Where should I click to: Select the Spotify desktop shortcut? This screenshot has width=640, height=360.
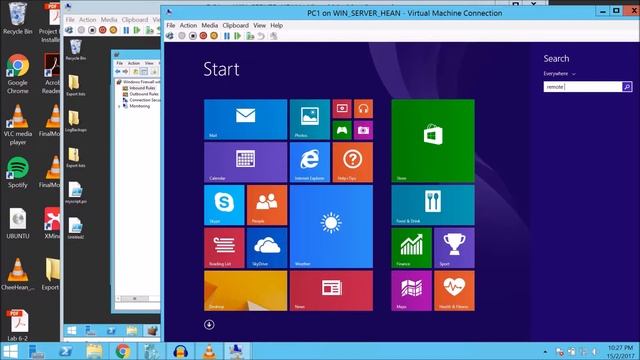pyautogui.click(x=18, y=172)
